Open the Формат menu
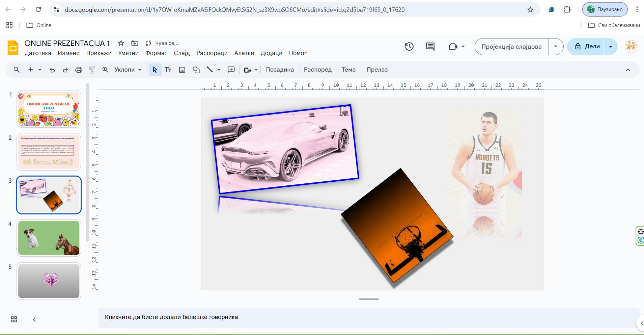The height and width of the screenshot is (335, 644). pyautogui.click(x=156, y=53)
